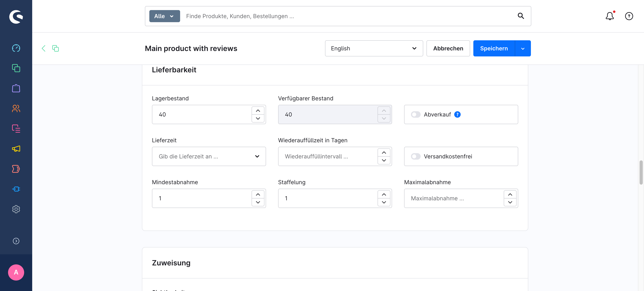Click the Shopware logo in sidebar

[x=16, y=17]
